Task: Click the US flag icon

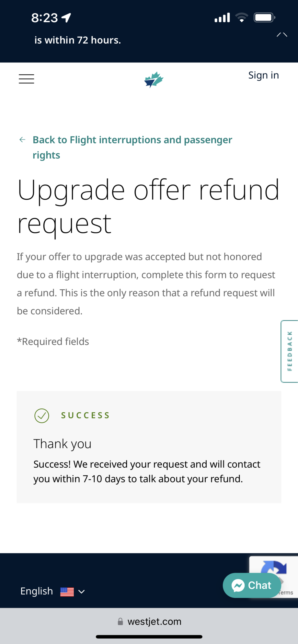Action: (x=67, y=592)
